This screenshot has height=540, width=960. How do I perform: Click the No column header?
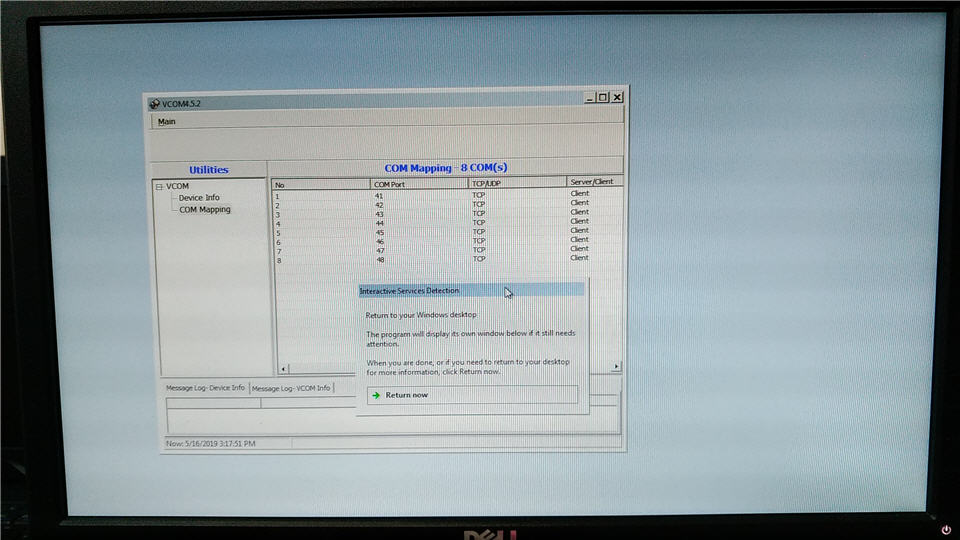click(320, 184)
